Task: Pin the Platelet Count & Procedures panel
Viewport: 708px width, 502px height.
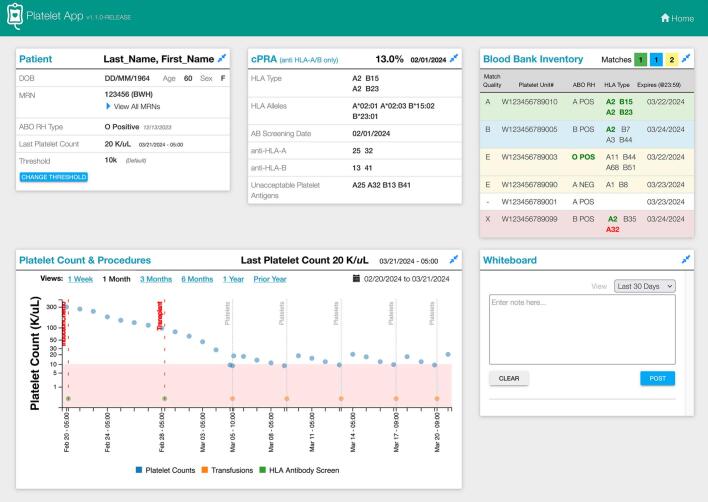Action: (x=455, y=260)
